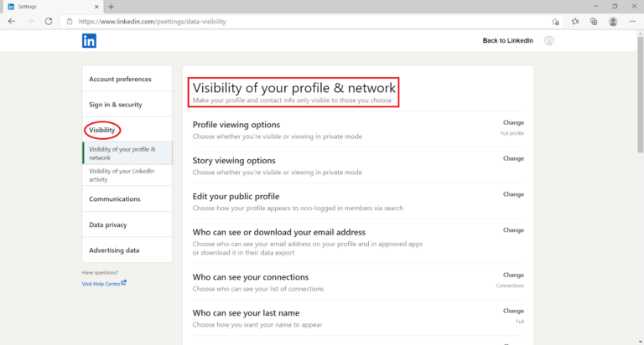The image size is (644, 345).
Task: Click the browser back arrow
Action: [x=12, y=21]
